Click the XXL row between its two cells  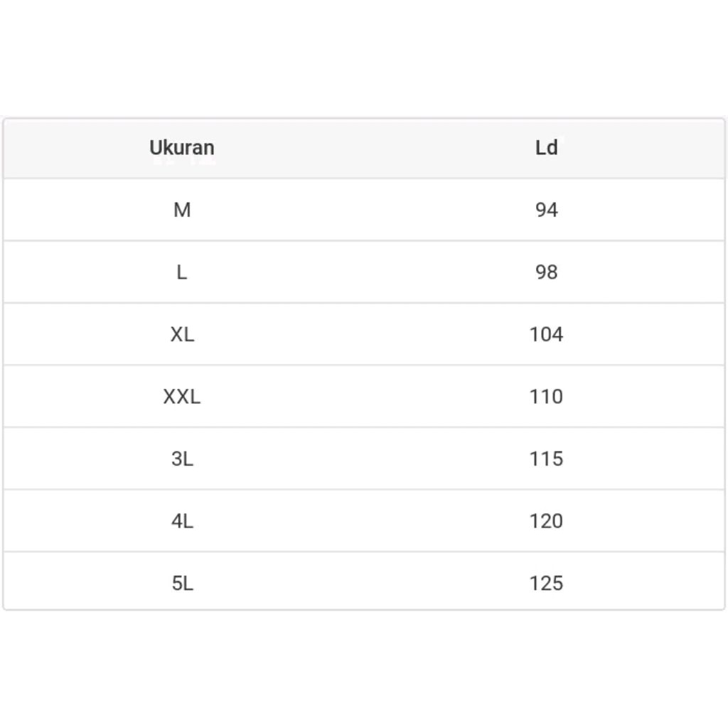pos(364,397)
